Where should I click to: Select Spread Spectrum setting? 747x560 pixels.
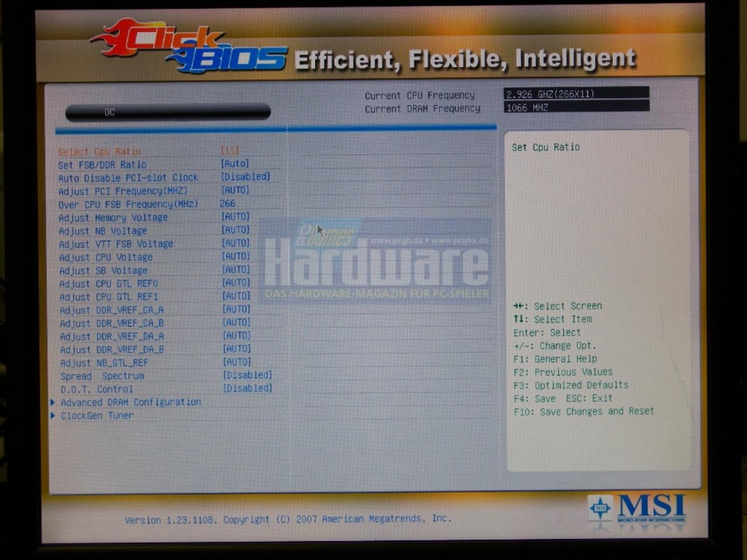click(102, 377)
